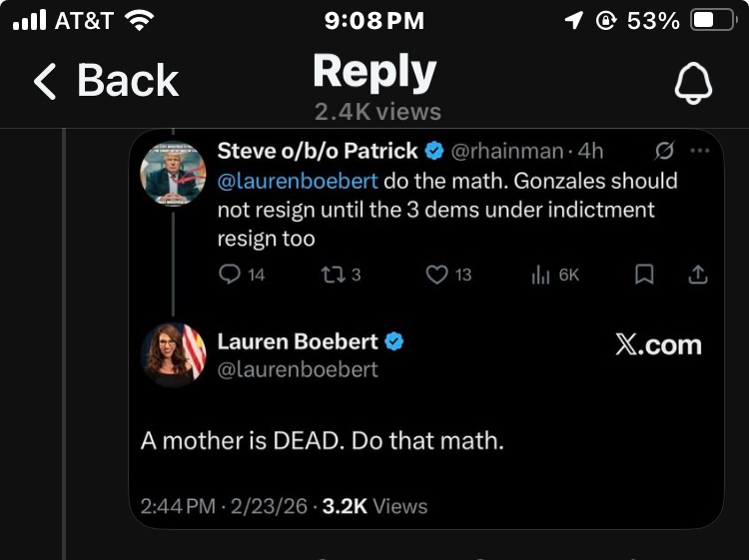Tap the Grok slash-circle icon
The height and width of the screenshot is (560, 749).
pos(663,151)
